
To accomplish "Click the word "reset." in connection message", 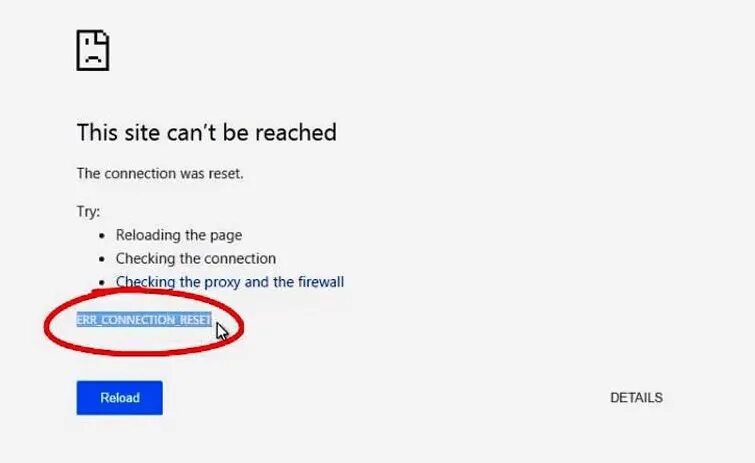I will (226, 173).
